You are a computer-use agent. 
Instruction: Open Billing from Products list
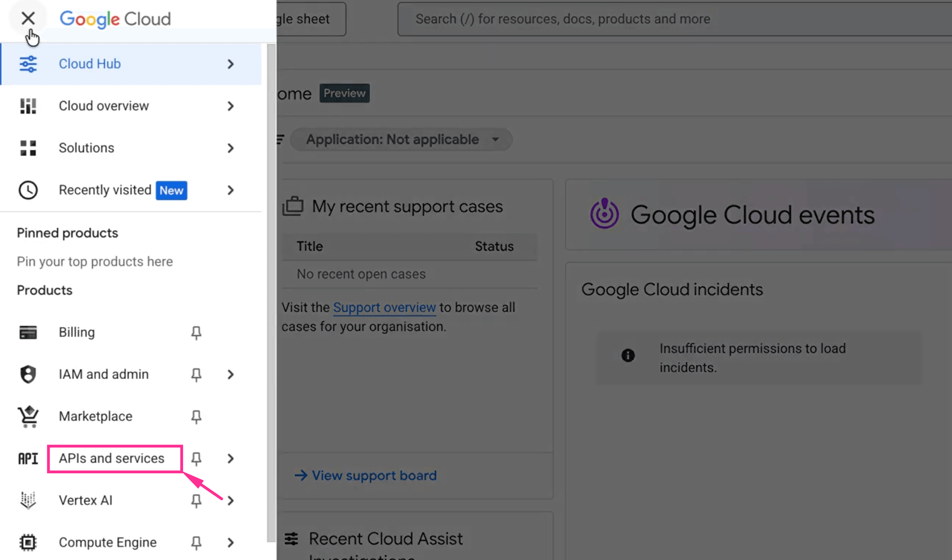[x=131, y=332]
